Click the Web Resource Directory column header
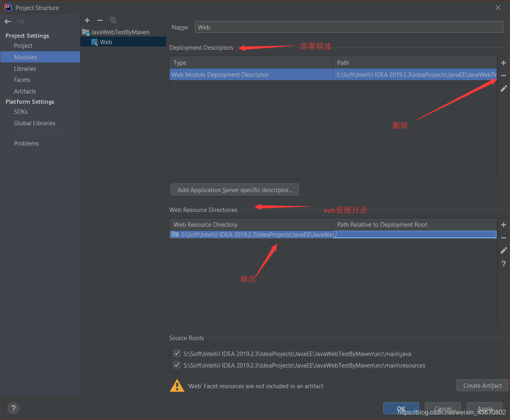Viewport: 510px width, 420px height. (x=251, y=225)
